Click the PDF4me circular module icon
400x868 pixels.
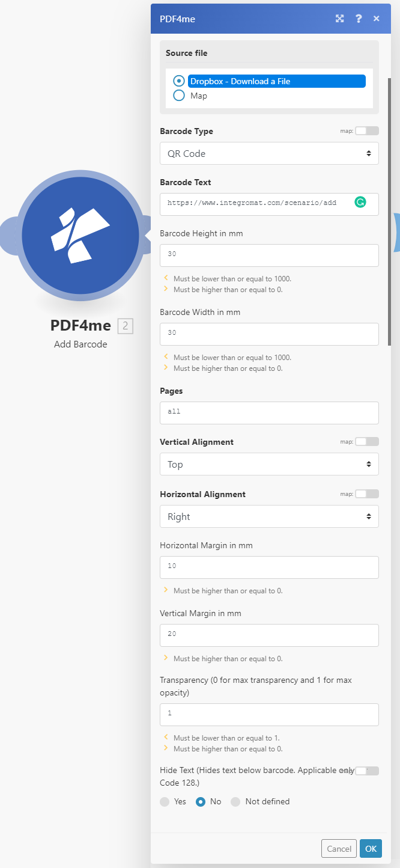pyautogui.click(x=80, y=234)
